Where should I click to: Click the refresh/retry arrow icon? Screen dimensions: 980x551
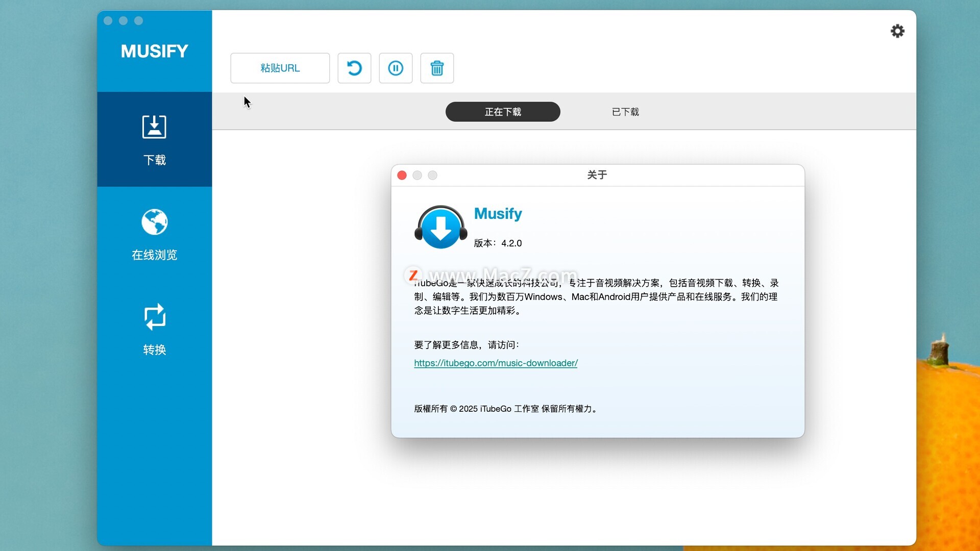click(354, 68)
